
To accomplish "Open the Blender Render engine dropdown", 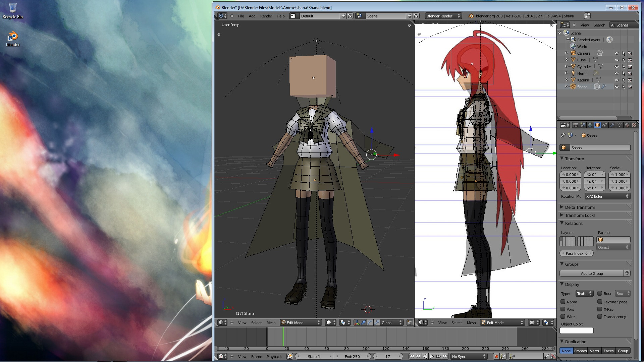I will [x=443, y=16].
